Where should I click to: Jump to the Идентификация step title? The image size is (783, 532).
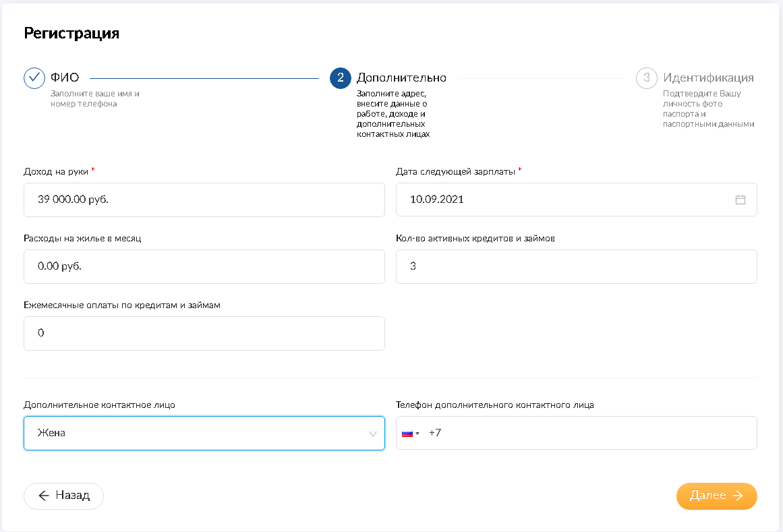[708, 78]
